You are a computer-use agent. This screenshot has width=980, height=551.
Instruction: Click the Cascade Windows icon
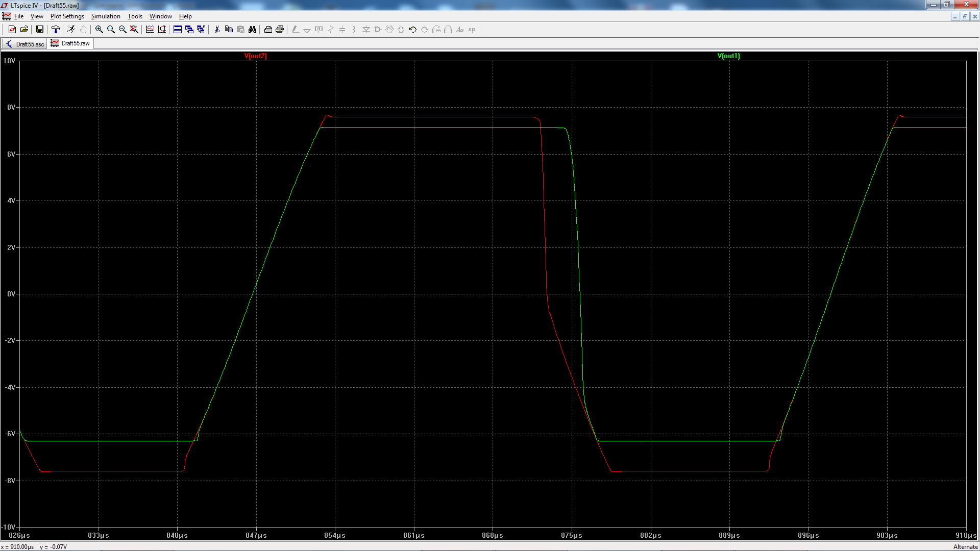click(189, 30)
